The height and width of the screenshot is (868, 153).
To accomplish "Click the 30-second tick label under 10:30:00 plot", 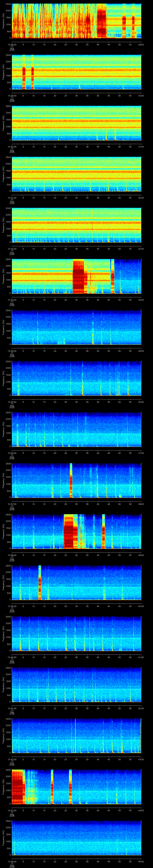I will pos(76,147).
